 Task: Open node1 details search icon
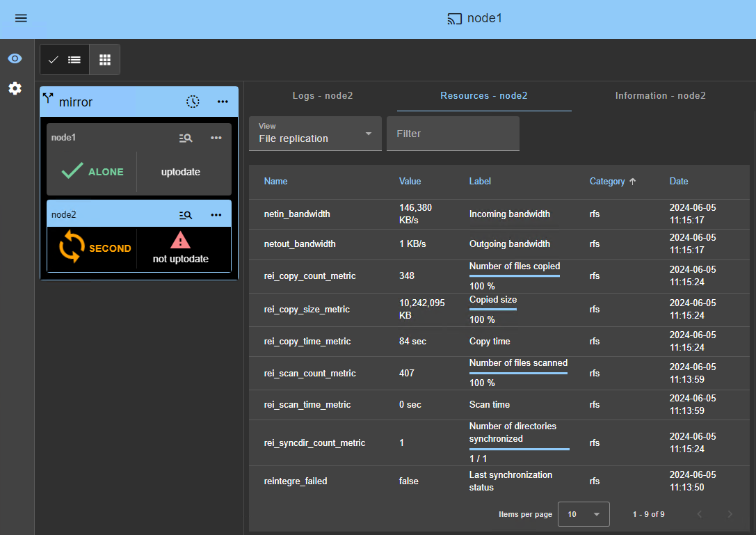186,138
